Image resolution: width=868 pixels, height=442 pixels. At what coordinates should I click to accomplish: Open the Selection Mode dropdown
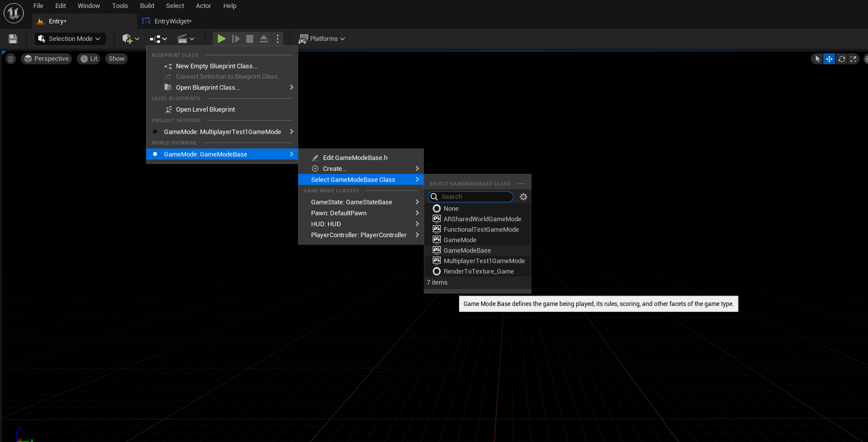click(x=70, y=39)
